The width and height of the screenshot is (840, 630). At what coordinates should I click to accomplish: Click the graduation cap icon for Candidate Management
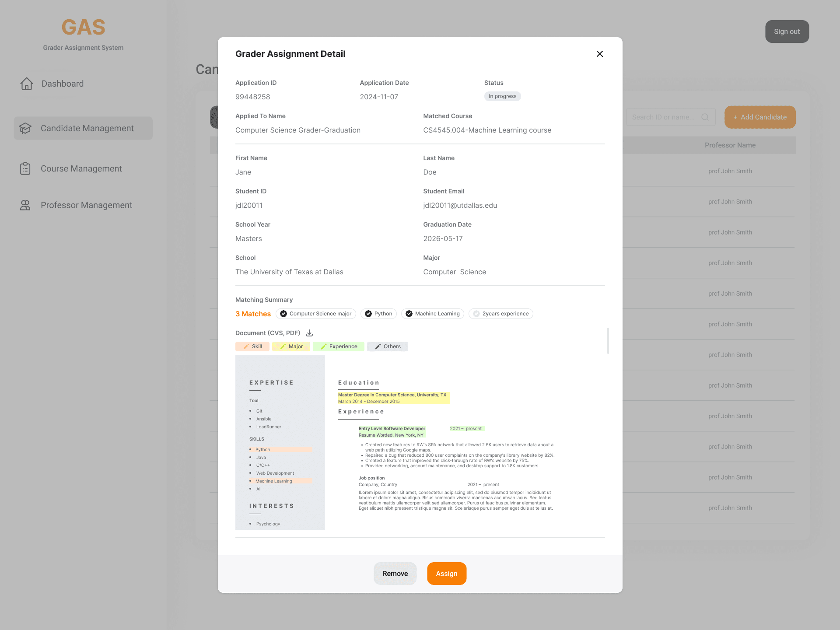(25, 128)
